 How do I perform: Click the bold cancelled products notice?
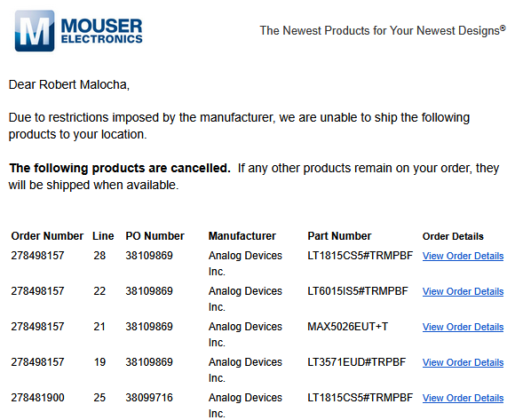(120, 168)
